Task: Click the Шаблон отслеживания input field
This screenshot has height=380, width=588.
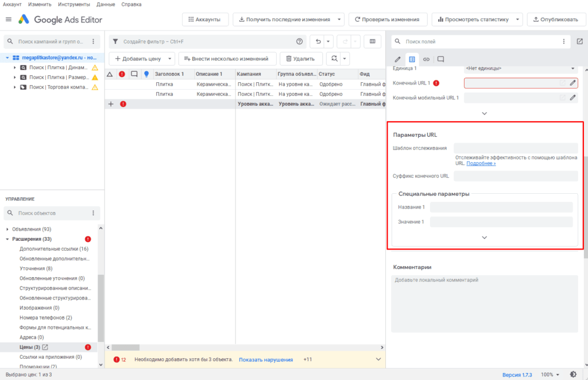Action: [x=516, y=148]
